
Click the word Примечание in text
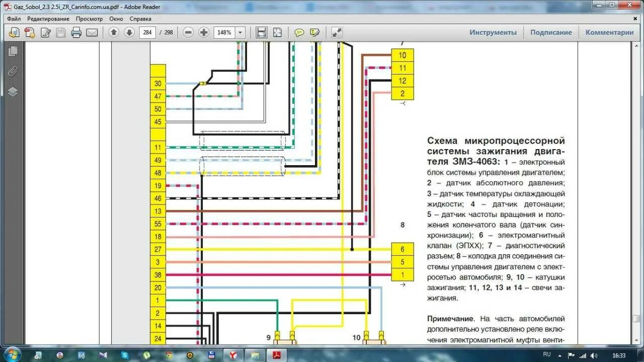point(450,319)
